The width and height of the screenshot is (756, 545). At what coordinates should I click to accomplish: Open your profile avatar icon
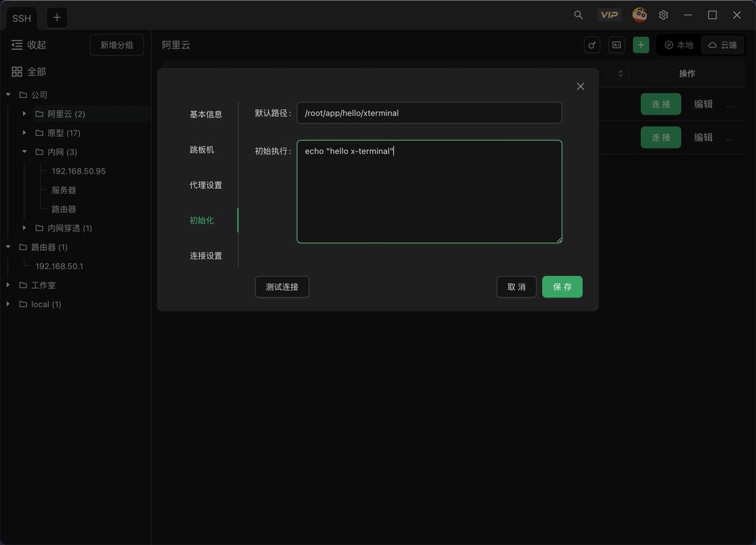tap(639, 14)
